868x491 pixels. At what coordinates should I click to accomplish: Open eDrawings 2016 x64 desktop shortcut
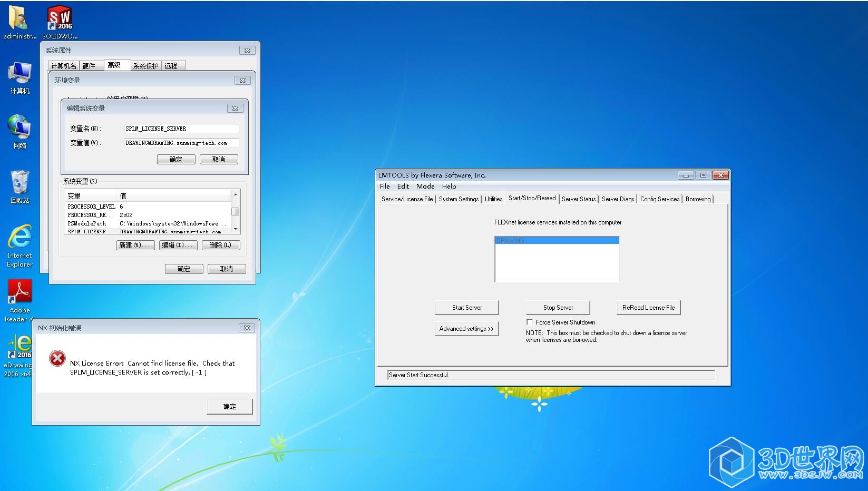(18, 356)
